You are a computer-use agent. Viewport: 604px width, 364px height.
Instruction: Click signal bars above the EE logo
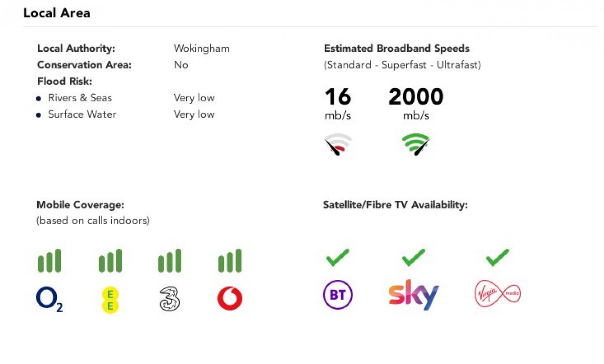point(110,261)
